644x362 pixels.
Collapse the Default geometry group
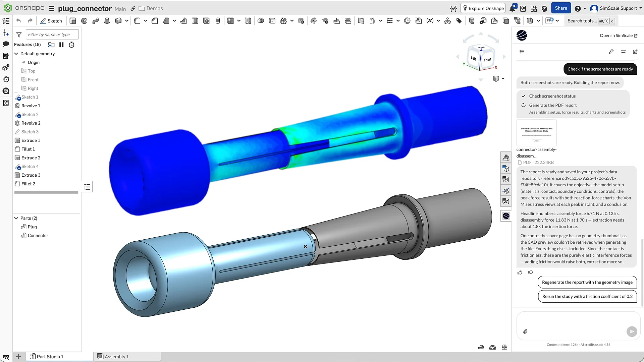point(16,54)
